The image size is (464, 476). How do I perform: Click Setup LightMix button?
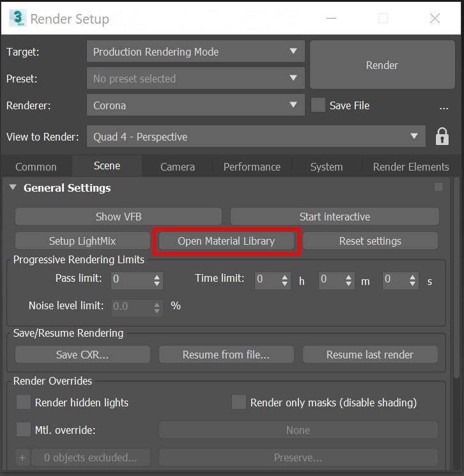point(82,241)
